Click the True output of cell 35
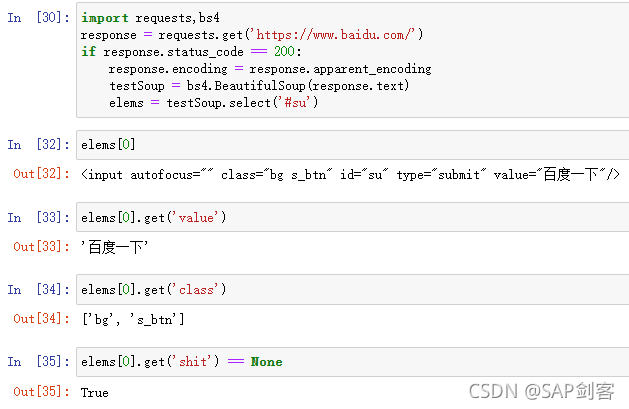The image size is (629, 409). [x=95, y=392]
